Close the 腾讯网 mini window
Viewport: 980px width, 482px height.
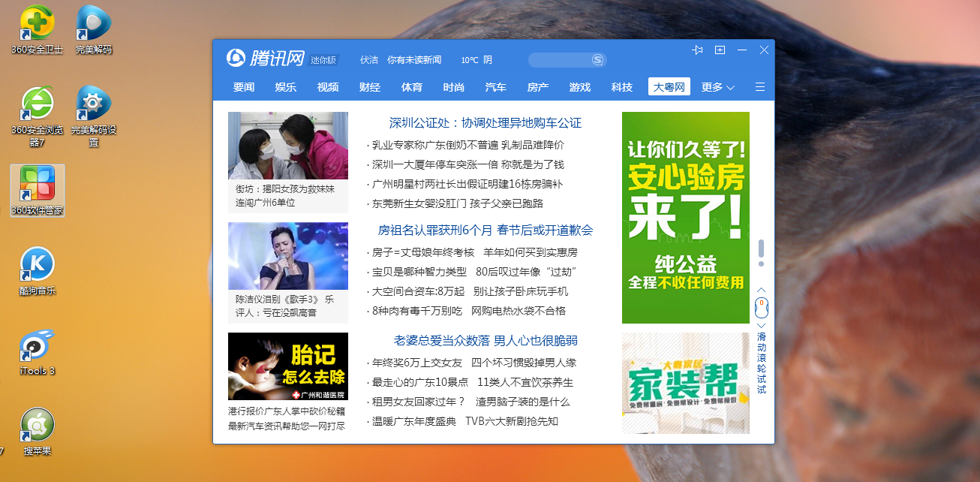[x=764, y=50]
